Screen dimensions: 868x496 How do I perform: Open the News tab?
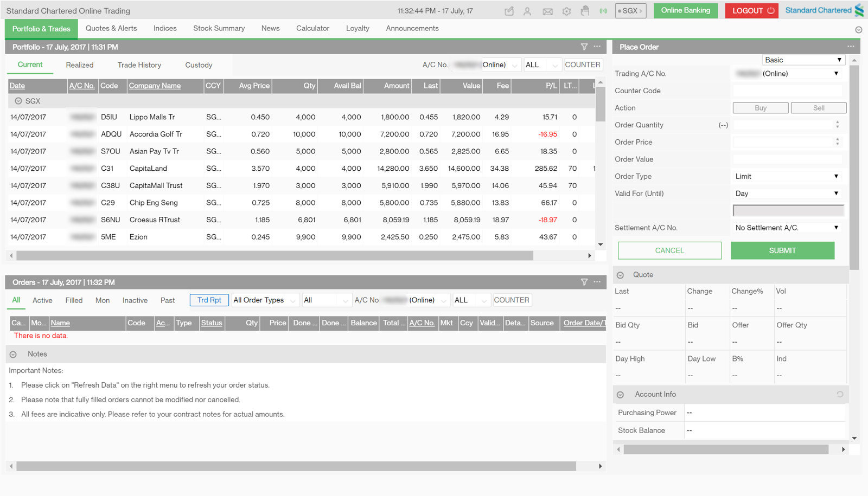[x=270, y=28]
